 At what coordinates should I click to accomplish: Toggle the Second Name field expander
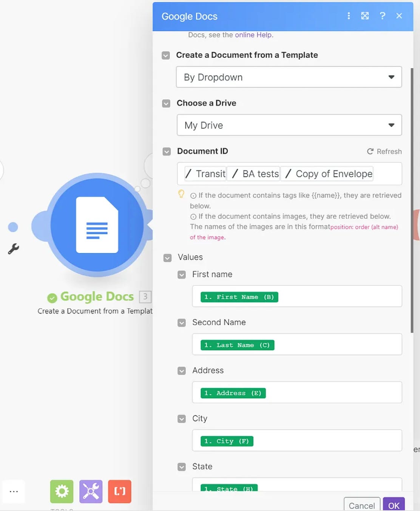182,323
